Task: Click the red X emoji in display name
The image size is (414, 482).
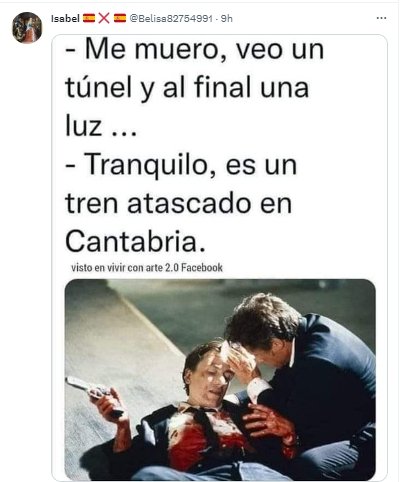Action: (104, 18)
